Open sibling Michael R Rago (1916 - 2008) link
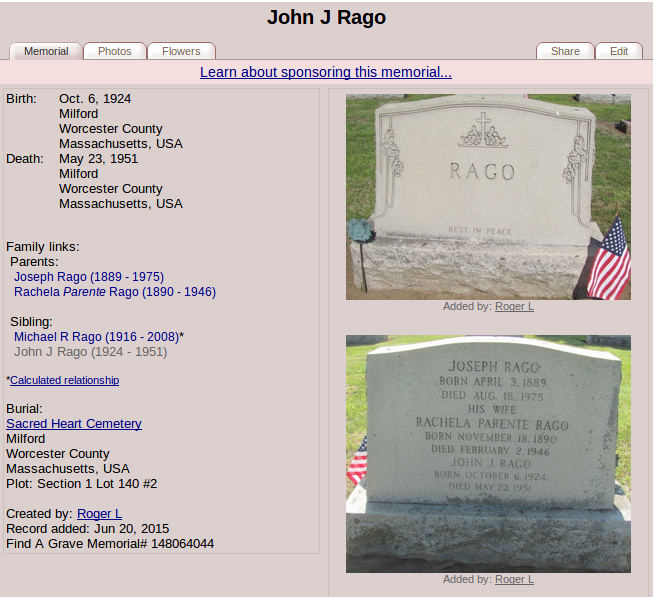Image resolution: width=656 pixels, height=597 pixels. (97, 337)
